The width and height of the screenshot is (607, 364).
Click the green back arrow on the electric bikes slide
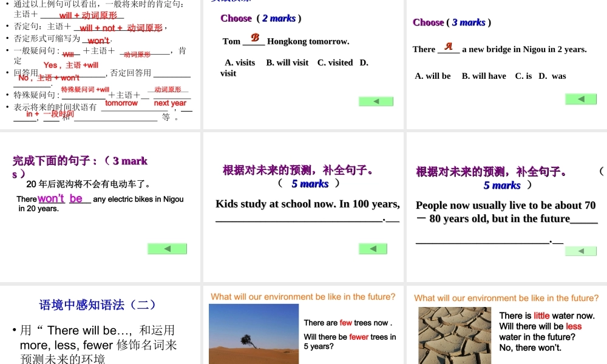[168, 249]
